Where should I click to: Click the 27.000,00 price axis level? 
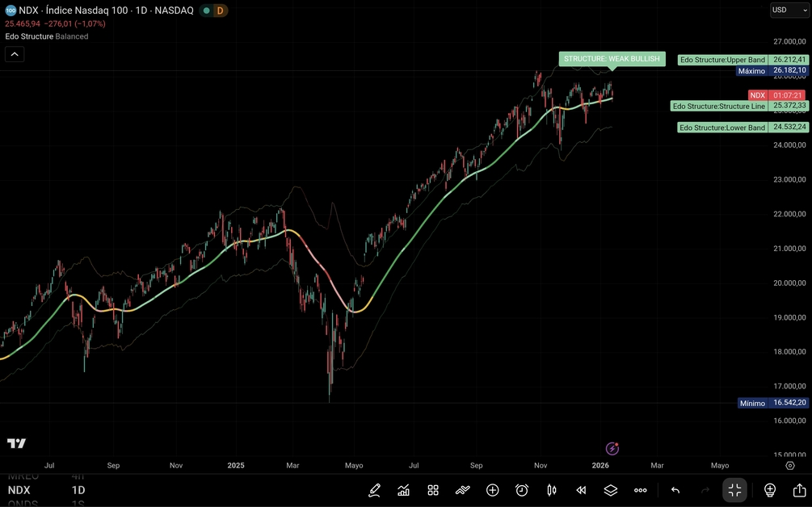point(789,41)
